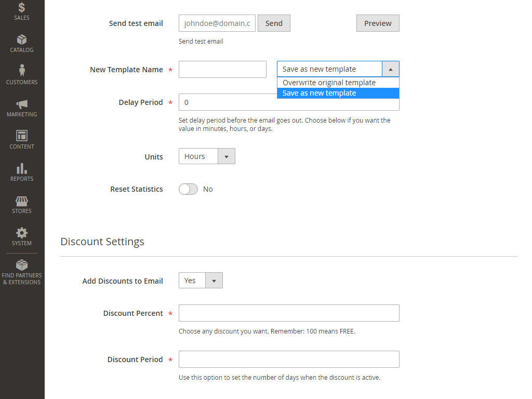532x399 pixels.
Task: Focus the New Template Name field
Action: (222, 69)
